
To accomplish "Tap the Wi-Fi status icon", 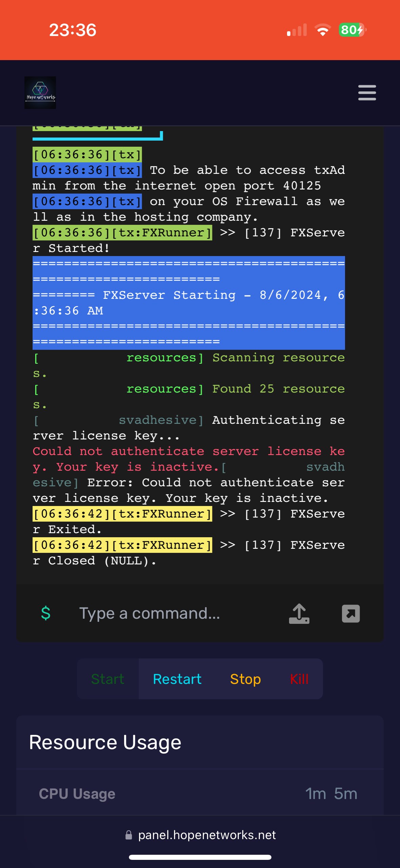I will (323, 30).
